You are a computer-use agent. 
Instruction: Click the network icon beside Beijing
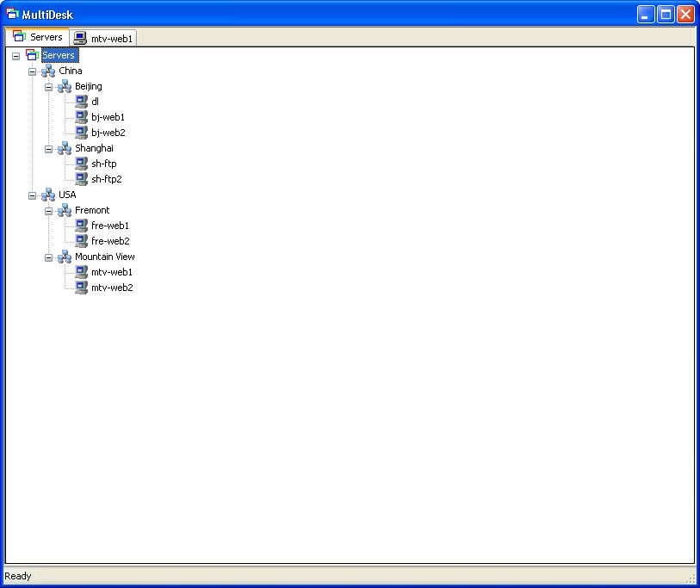[x=64, y=86]
